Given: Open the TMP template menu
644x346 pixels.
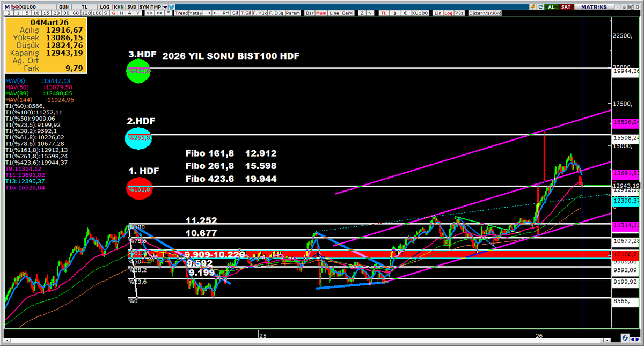Looking at the screenshot, I should point(156,7).
